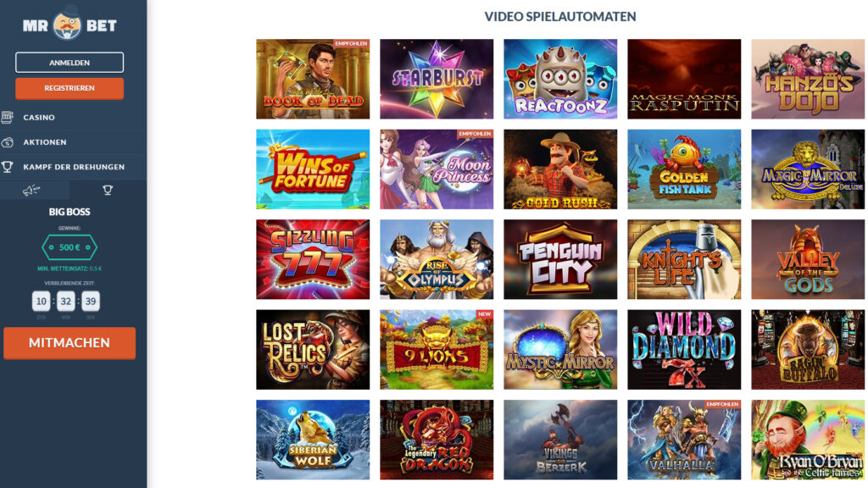The width and height of the screenshot is (868, 488).
Task: Open the Aktionen menu item
Action: 45,142
